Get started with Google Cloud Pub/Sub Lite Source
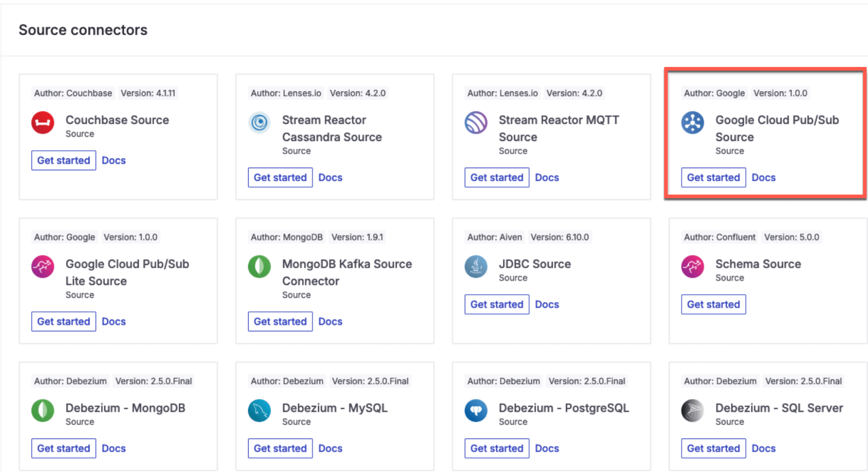This screenshot has width=868, height=473. 63,321
